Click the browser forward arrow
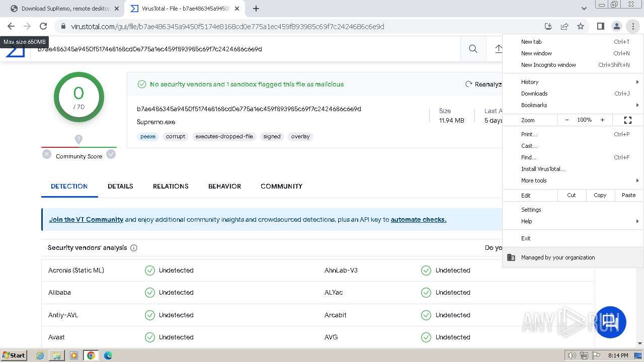Image resolution: width=644 pixels, height=362 pixels. 27,26
